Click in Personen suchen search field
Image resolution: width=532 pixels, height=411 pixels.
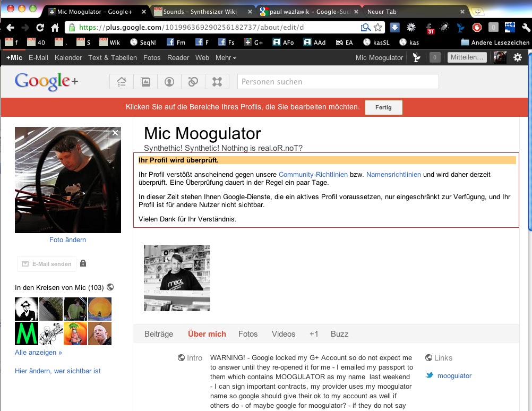point(338,82)
